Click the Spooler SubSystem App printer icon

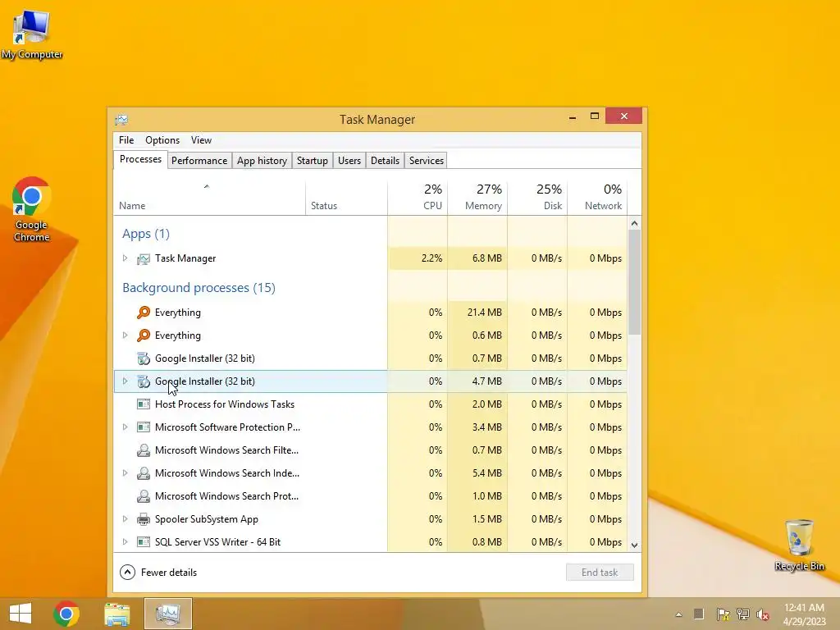pos(143,519)
